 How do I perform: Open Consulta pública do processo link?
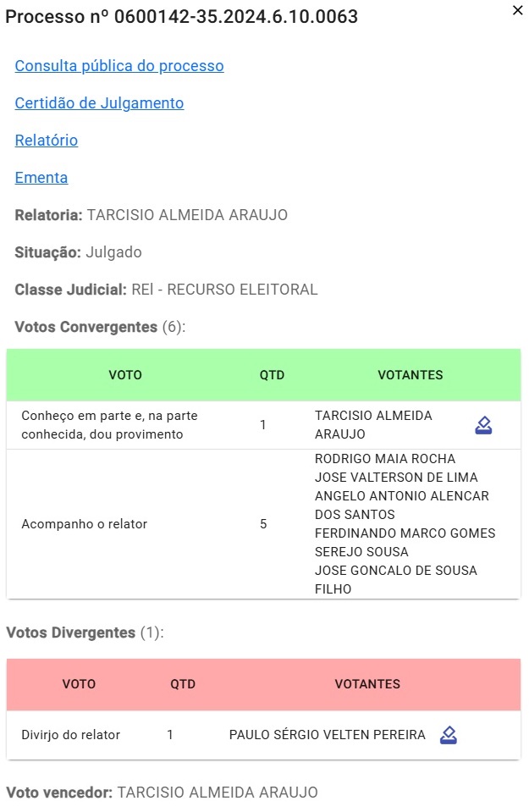[x=119, y=66]
